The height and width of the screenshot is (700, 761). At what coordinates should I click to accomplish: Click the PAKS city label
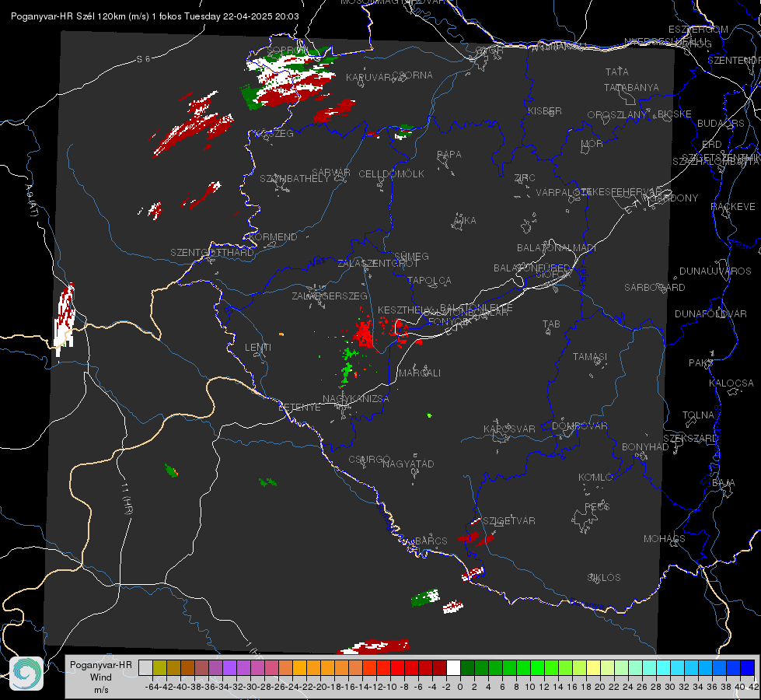[700, 363]
